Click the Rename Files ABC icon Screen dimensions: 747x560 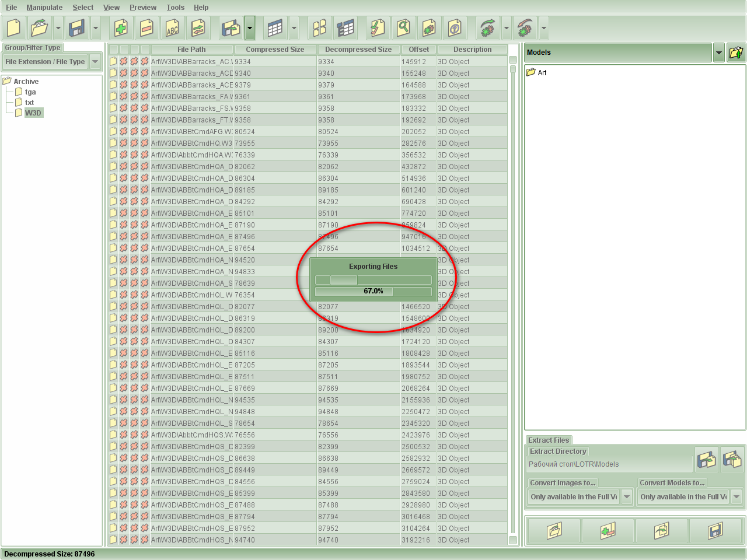pos(173,27)
